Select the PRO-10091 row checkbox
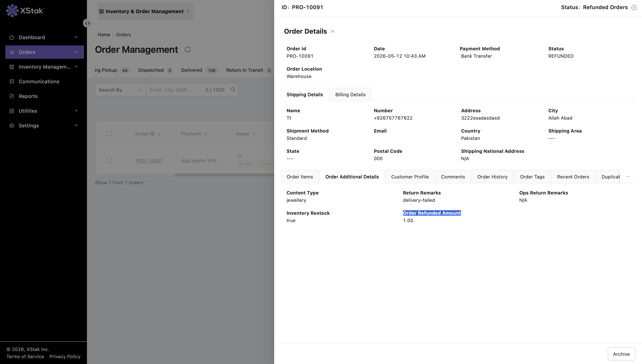The width and height of the screenshot is (642, 364). pyautogui.click(x=109, y=160)
